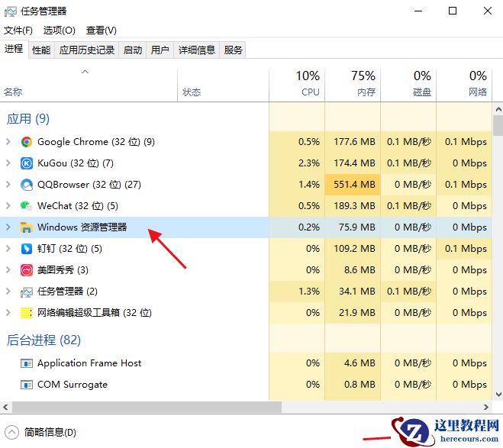This screenshot has height=448, width=503.
Task: Expand the WeChat process group
Action: [x=8, y=206]
